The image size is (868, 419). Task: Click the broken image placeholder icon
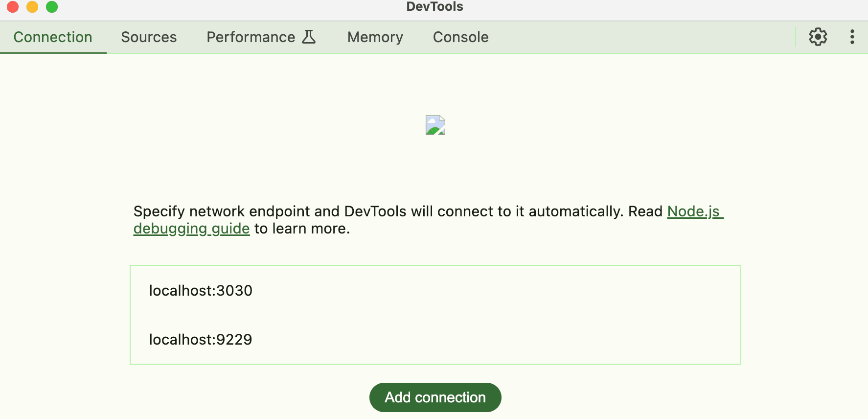click(x=435, y=125)
